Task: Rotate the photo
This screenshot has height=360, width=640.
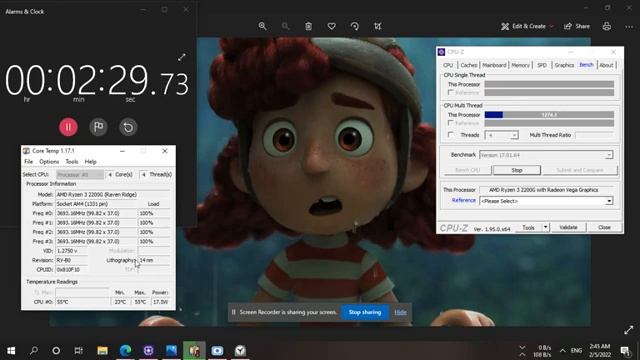Action: coord(355,26)
